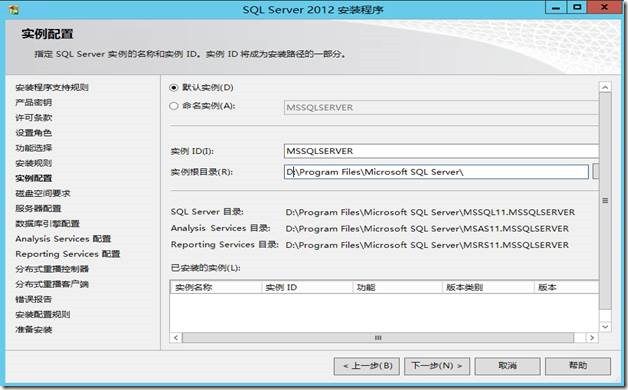Minimize the SQL Server 2012 setup window

point(556,8)
